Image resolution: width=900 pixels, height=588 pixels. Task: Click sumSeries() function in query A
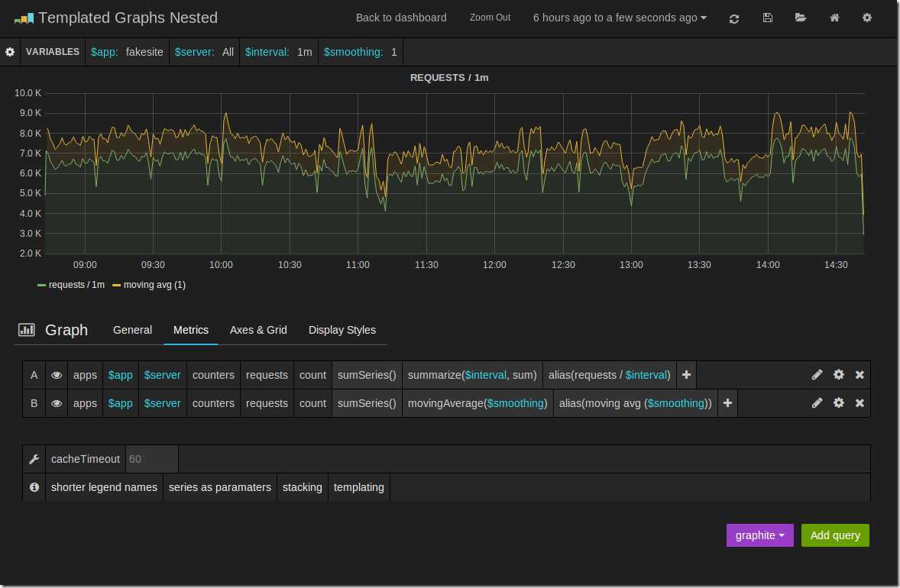(366, 375)
